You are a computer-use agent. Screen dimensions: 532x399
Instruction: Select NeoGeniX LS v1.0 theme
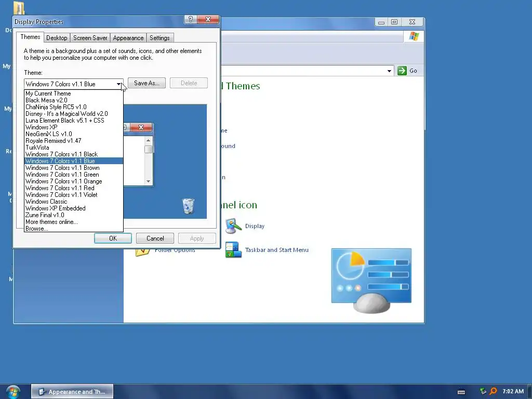tap(74, 134)
